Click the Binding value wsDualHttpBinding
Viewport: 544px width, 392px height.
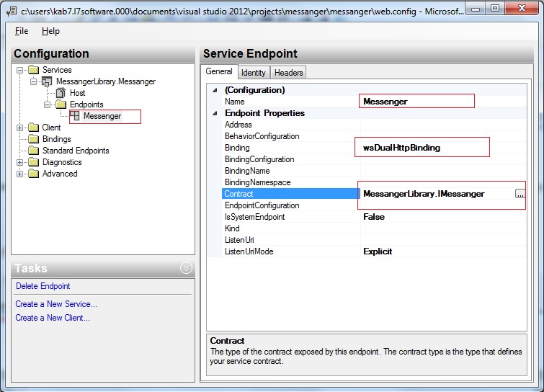(x=443, y=148)
